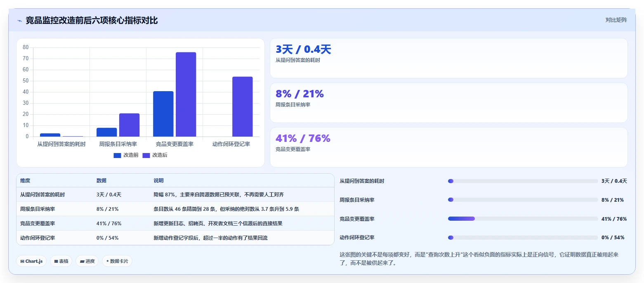This screenshot has width=644, height=283.
Task: Click the 表格 tag pill
Action: coord(61,261)
